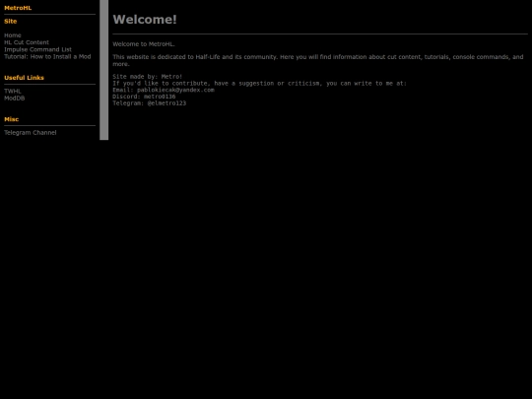Viewport: 532px width, 399px height.
Task: Click the Discord handle line
Action: coord(144,97)
